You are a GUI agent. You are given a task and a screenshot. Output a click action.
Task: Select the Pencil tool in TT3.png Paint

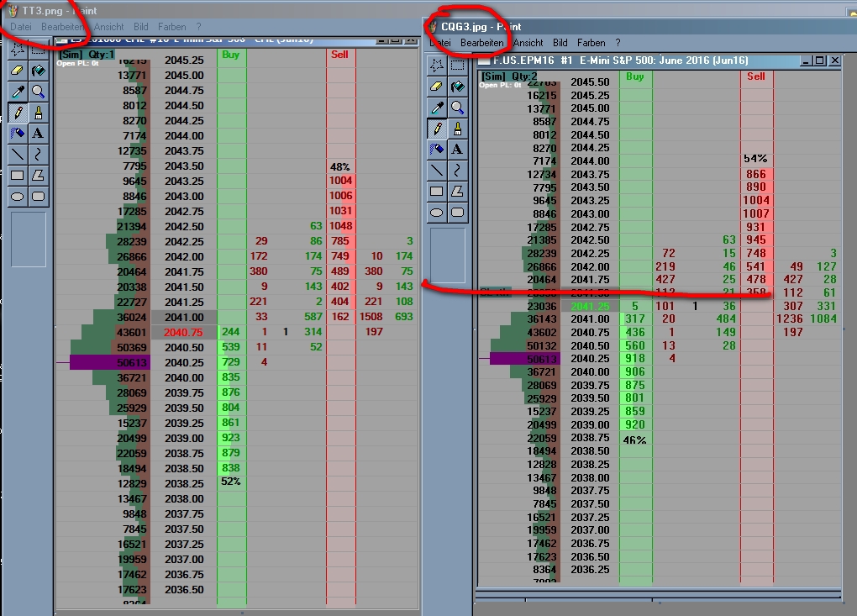coord(18,113)
